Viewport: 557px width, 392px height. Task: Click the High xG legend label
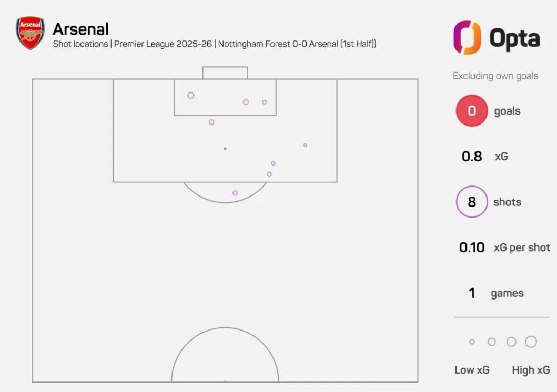pos(531,370)
